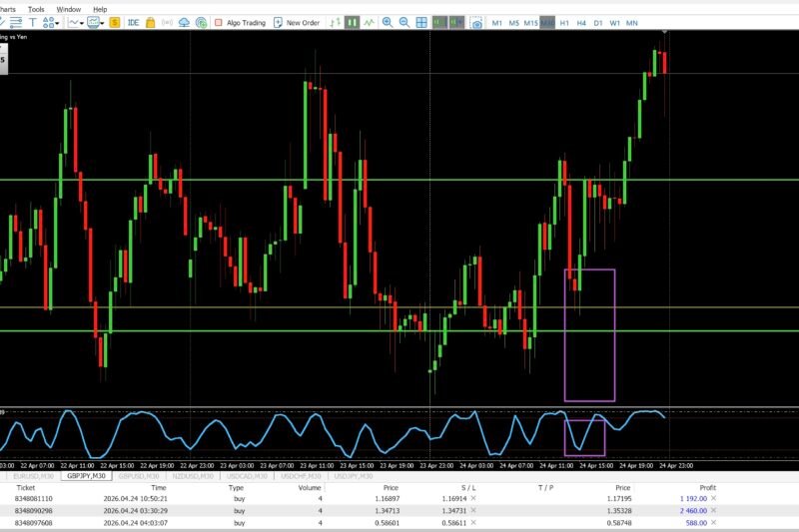Open the EURUSD,M30 chart tab

[x=33, y=476]
